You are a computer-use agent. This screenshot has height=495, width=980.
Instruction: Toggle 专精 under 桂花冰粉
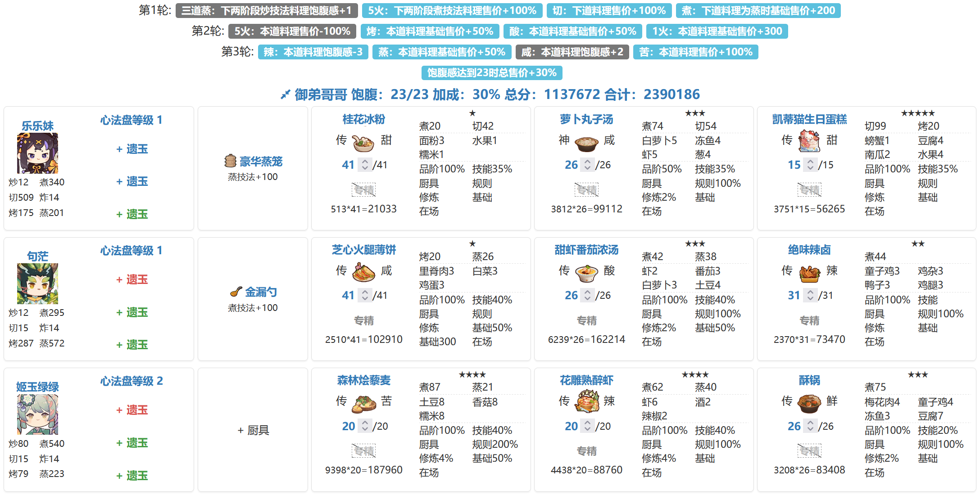(363, 190)
